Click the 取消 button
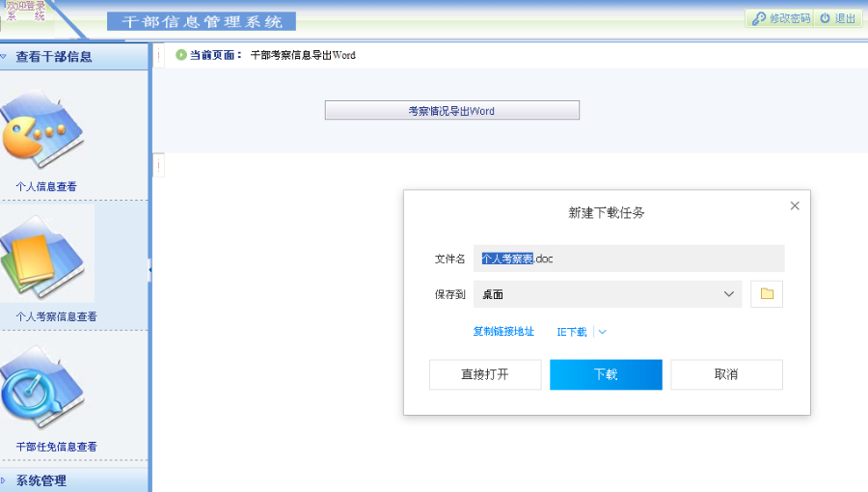Screen dimensions: 868x492 (x=726, y=374)
